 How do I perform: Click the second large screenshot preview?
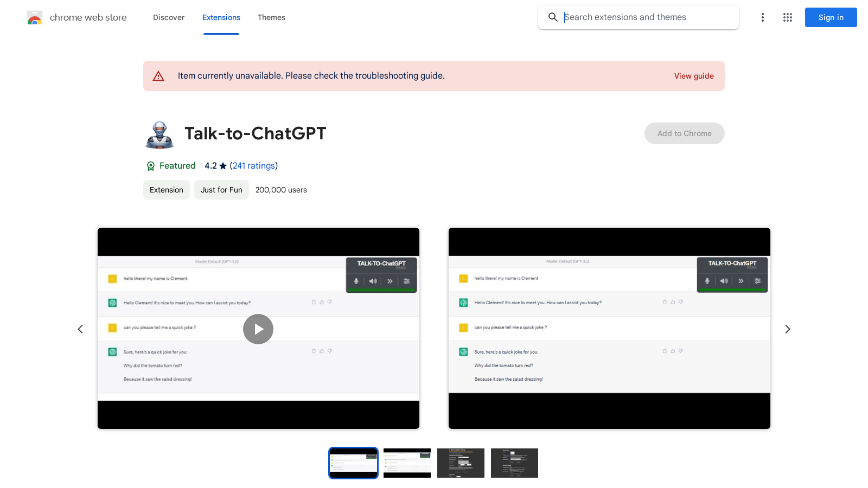click(609, 329)
